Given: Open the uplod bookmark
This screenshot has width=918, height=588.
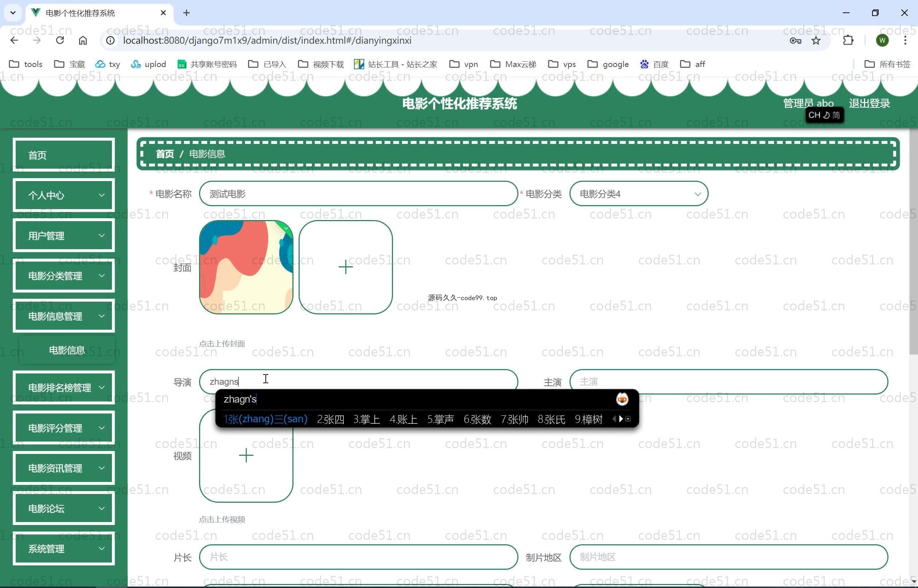Looking at the screenshot, I should point(149,64).
